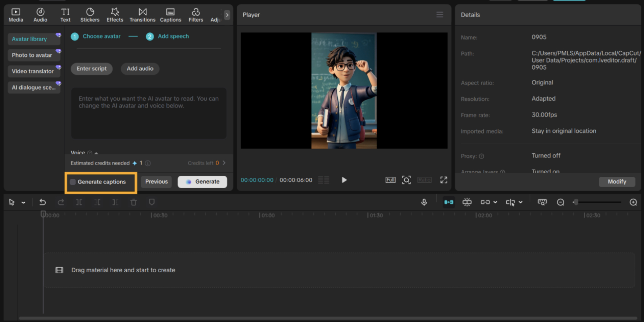
Task: Toggle the auto snapping icon
Action: [467, 202]
